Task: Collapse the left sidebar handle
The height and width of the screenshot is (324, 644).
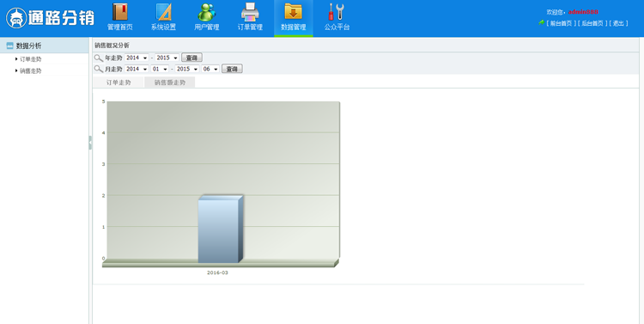Action: 90,143
